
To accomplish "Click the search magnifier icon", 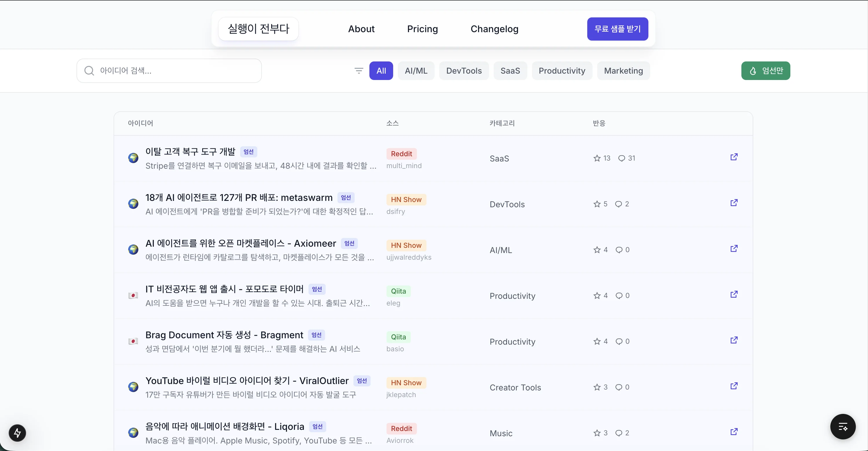I will click(x=89, y=70).
